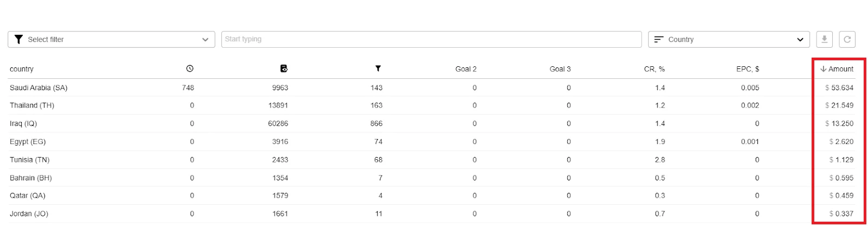Image resolution: width=868 pixels, height=226 pixels.
Task: Sort table by EPC, $ column
Action: point(748,69)
